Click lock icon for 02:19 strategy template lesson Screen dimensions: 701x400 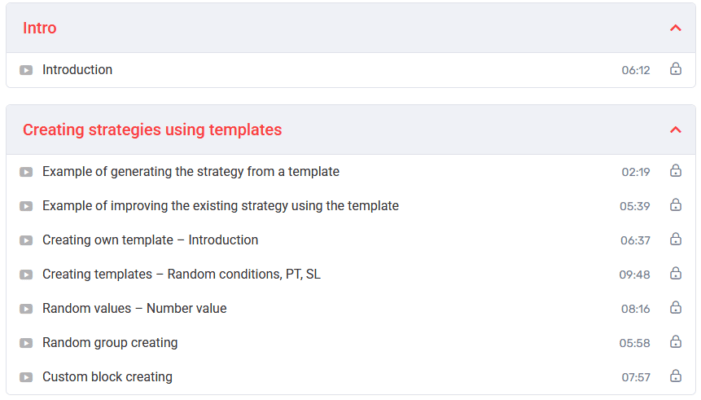(675, 171)
